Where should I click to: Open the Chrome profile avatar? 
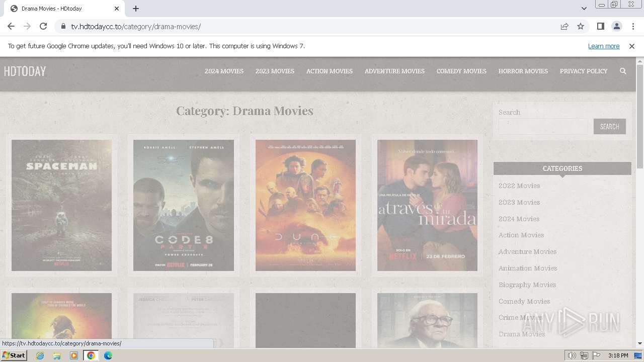pos(616,26)
